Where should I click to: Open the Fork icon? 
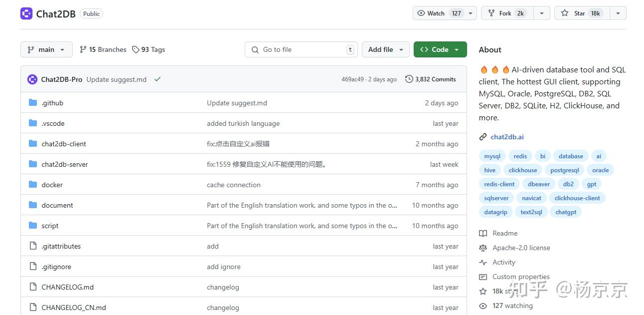click(491, 13)
